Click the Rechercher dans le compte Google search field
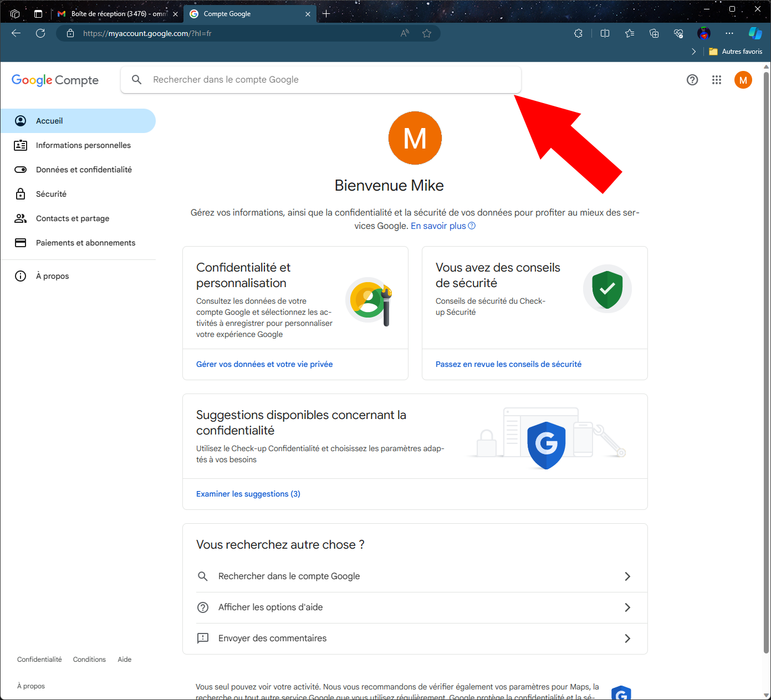The image size is (771, 700). [x=321, y=80]
